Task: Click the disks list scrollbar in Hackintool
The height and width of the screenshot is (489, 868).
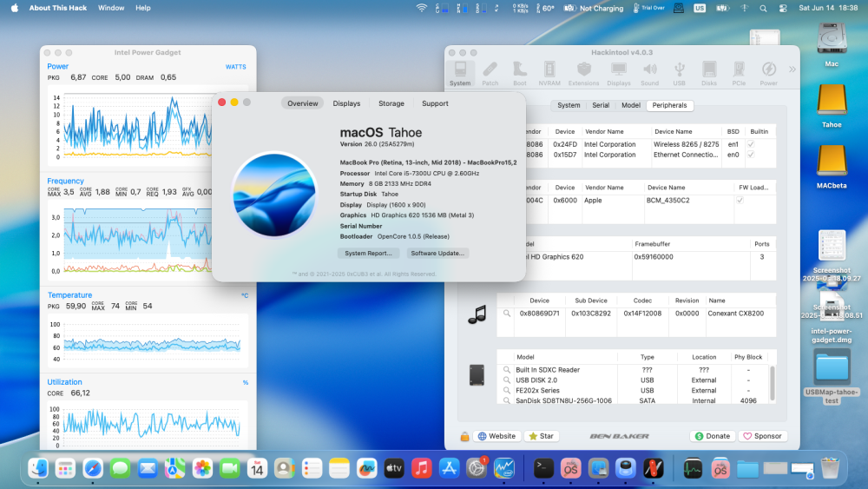Action: coord(772,383)
